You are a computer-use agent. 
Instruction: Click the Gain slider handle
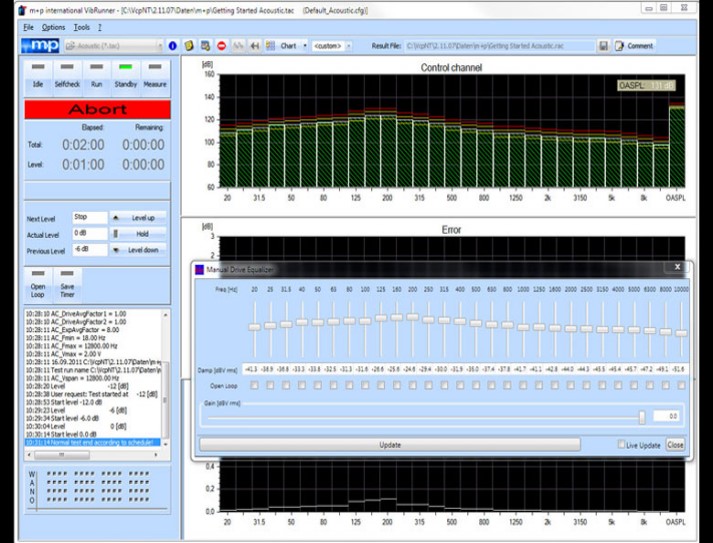642,417
